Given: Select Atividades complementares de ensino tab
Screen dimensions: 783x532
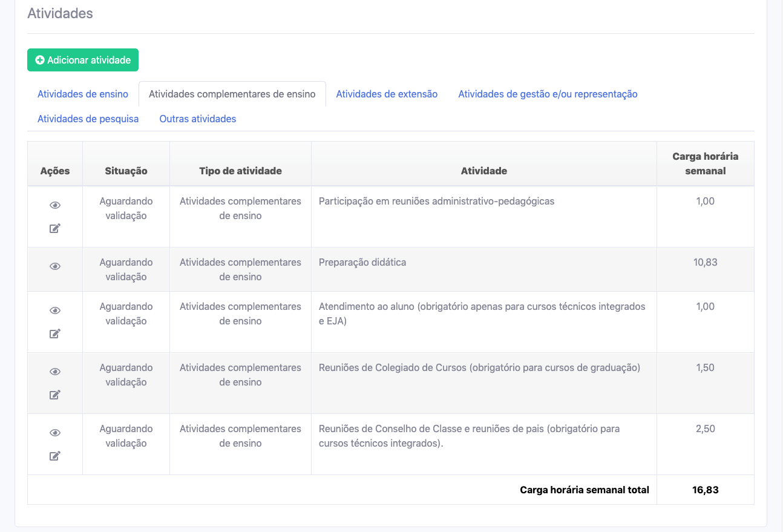Looking at the screenshot, I should (x=232, y=94).
